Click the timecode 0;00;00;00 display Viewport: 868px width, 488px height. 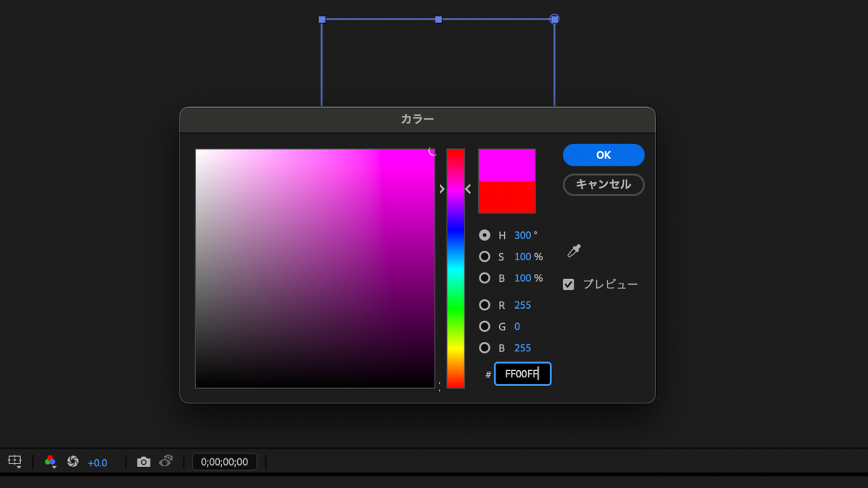tap(224, 462)
